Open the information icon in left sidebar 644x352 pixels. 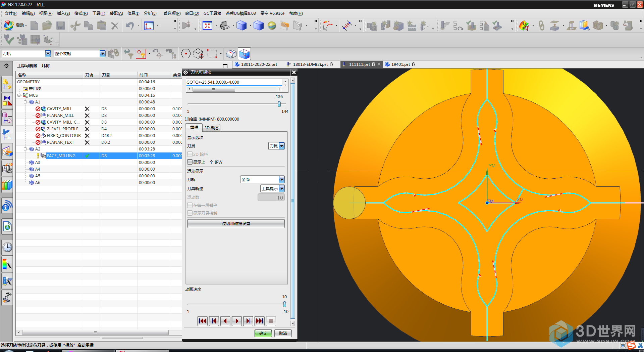pos(7,206)
